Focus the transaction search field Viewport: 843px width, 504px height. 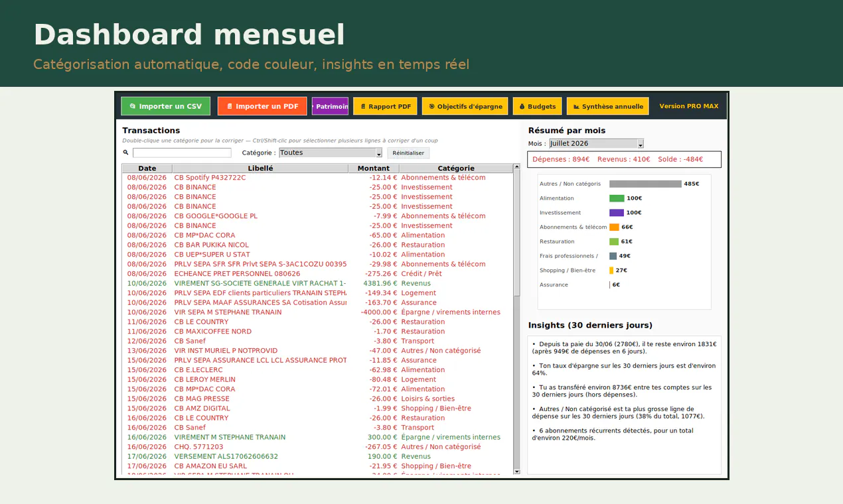(x=182, y=153)
